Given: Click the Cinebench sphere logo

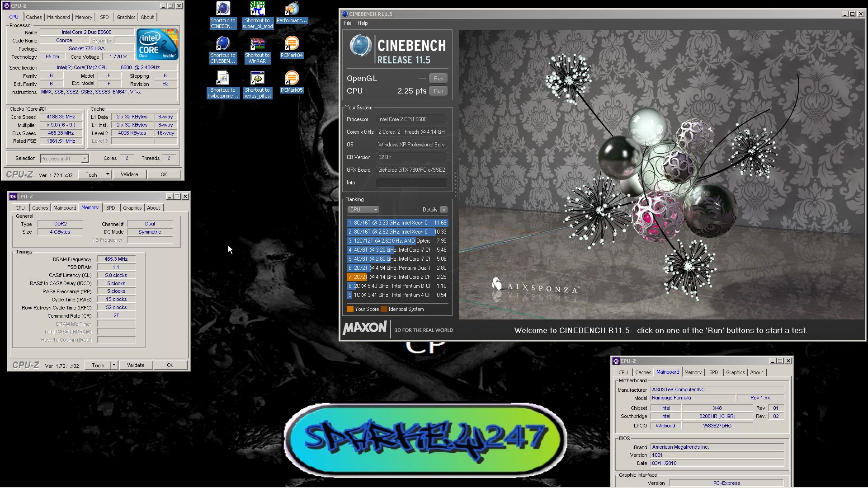Looking at the screenshot, I should [x=361, y=46].
